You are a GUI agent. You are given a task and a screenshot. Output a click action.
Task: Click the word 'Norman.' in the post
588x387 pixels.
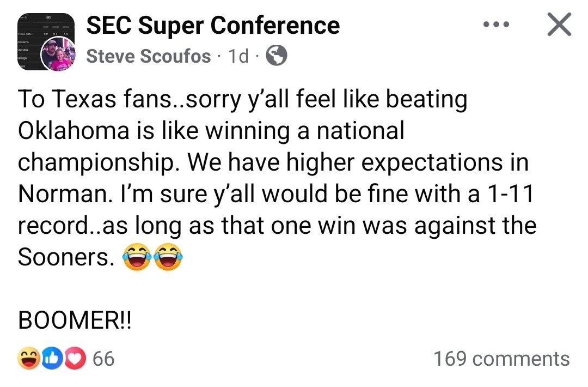click(x=60, y=195)
